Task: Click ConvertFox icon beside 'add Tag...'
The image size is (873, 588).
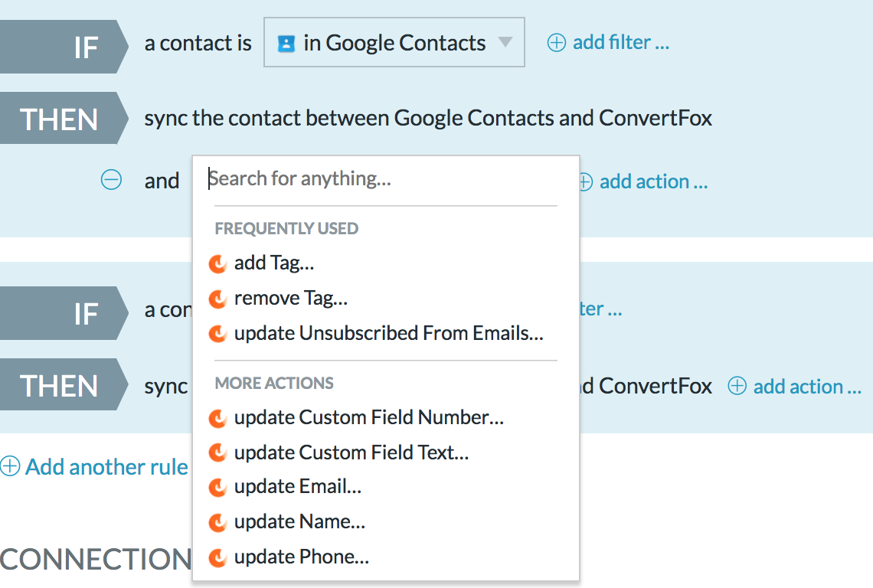Action: [x=217, y=264]
